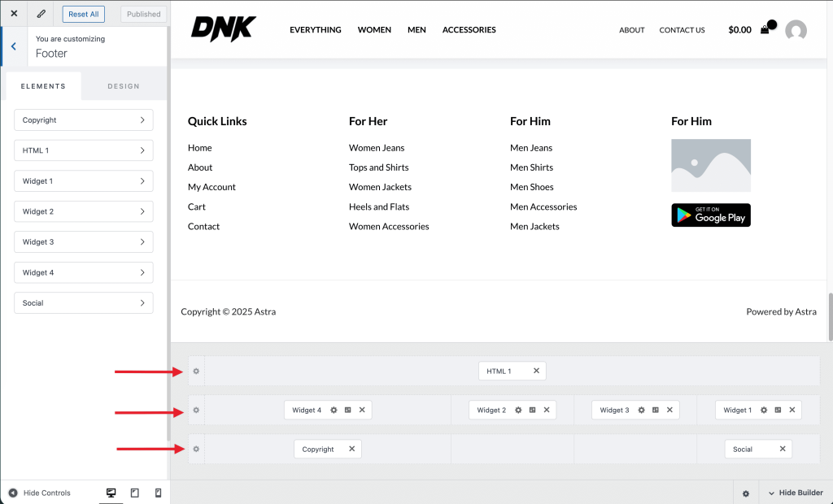The image size is (833, 504).
Task: Remove the Copyright element from builder row
Action: (x=351, y=449)
